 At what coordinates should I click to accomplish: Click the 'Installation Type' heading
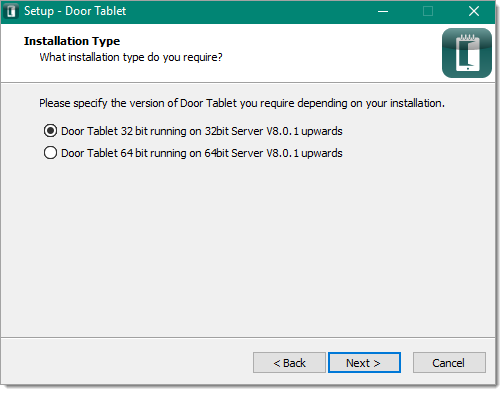click(72, 41)
